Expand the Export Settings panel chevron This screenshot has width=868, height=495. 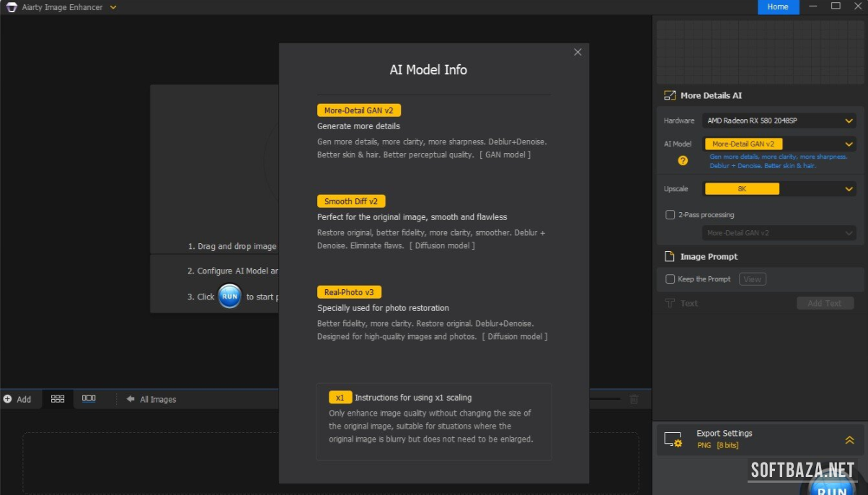(x=849, y=439)
